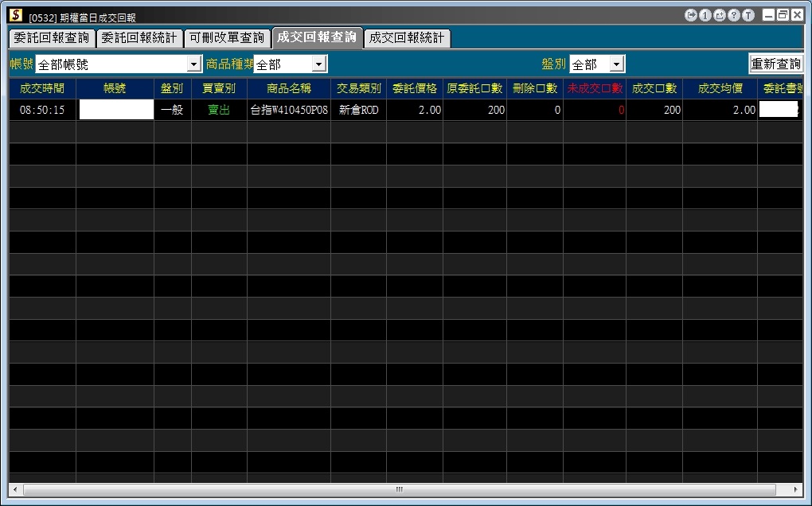Click the red 未成交口數 column header
Image resolution: width=812 pixels, height=506 pixels.
point(595,88)
